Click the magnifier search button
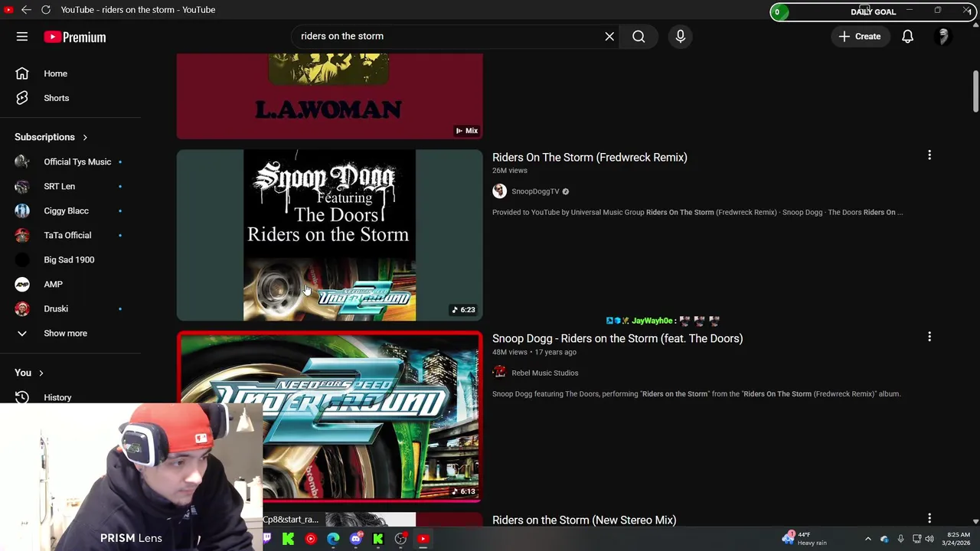980x551 pixels. [639, 37]
